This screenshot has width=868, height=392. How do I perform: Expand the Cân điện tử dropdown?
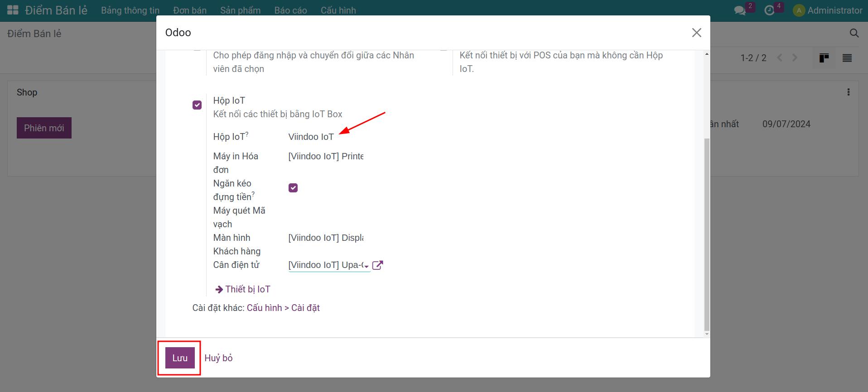tap(366, 266)
